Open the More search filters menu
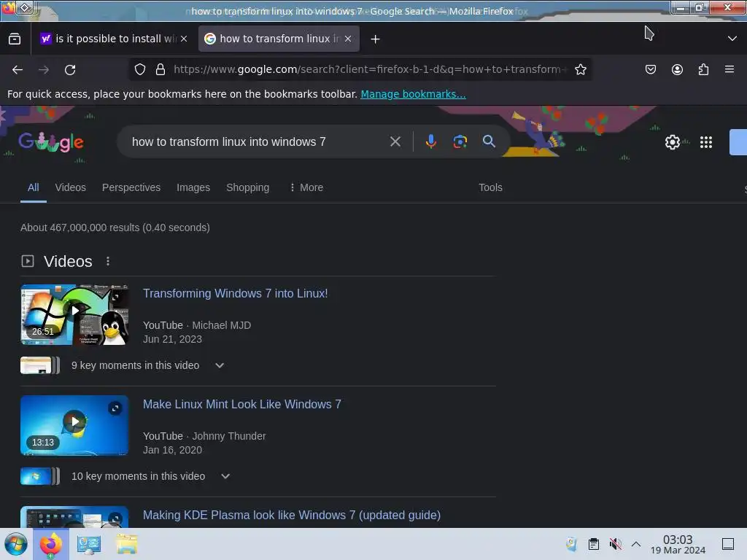This screenshot has height=560, width=747. click(x=306, y=187)
